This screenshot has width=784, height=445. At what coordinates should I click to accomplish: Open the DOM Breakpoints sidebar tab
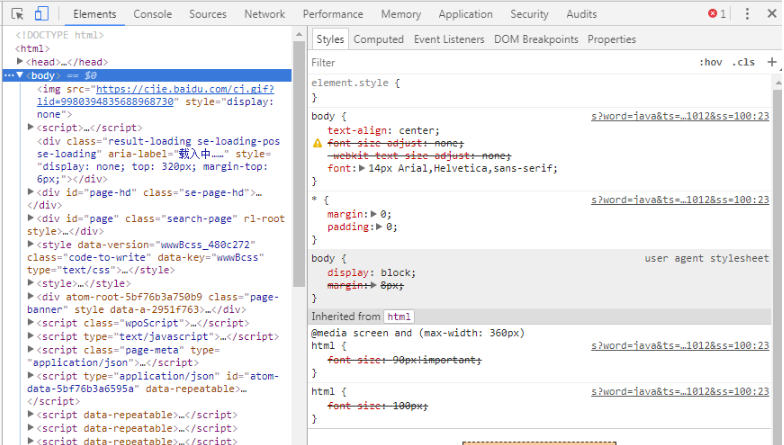[536, 39]
